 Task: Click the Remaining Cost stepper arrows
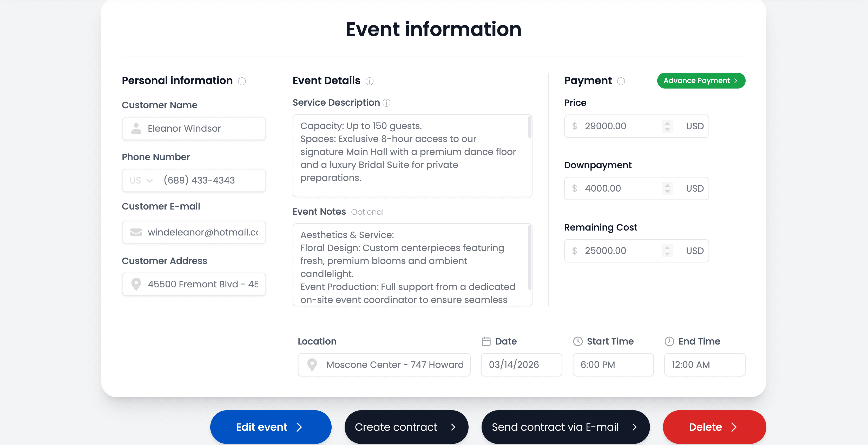667,251
